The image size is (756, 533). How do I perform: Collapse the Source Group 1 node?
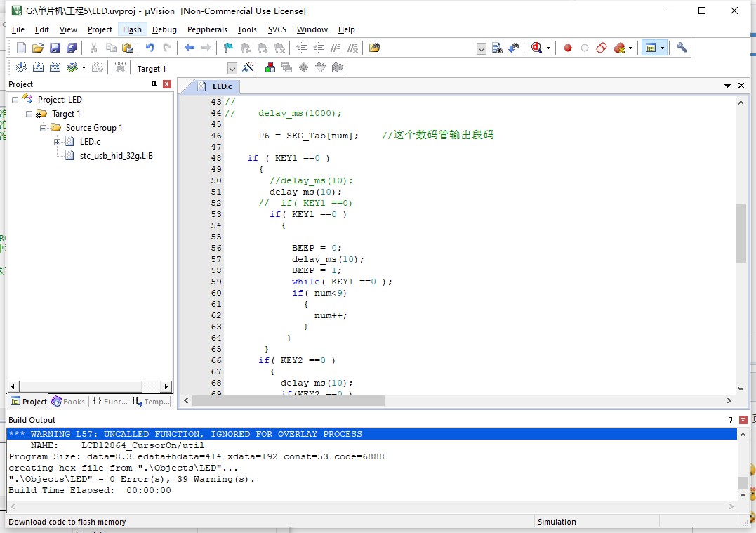click(x=43, y=128)
